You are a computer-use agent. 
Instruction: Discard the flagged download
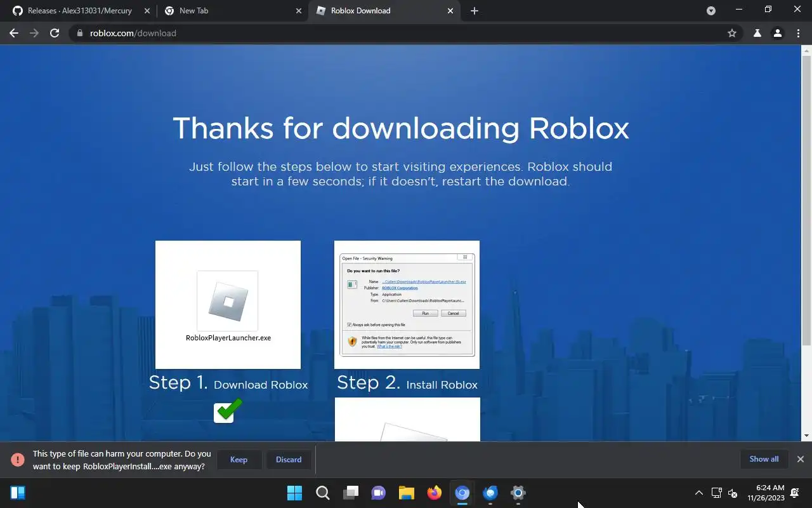click(x=289, y=460)
